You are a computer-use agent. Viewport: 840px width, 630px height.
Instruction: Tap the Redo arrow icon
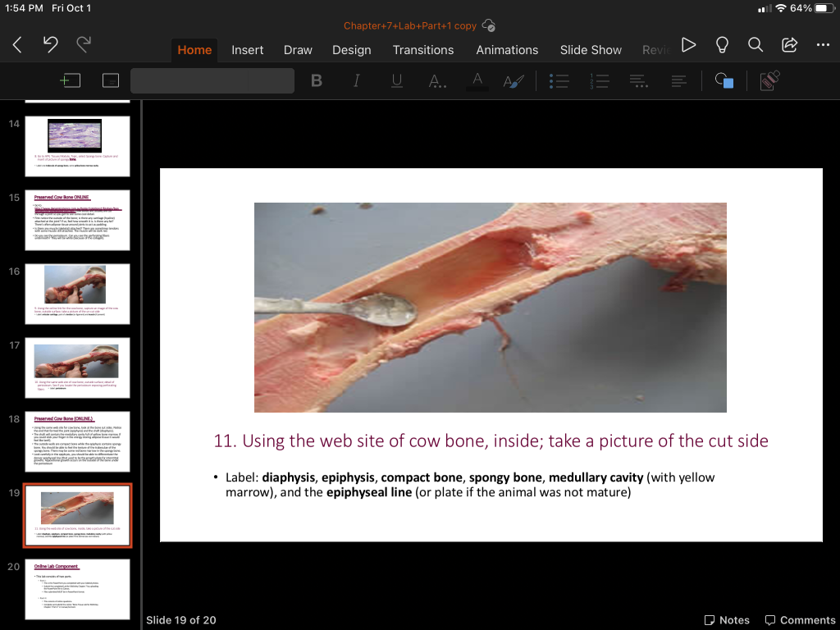[84, 44]
